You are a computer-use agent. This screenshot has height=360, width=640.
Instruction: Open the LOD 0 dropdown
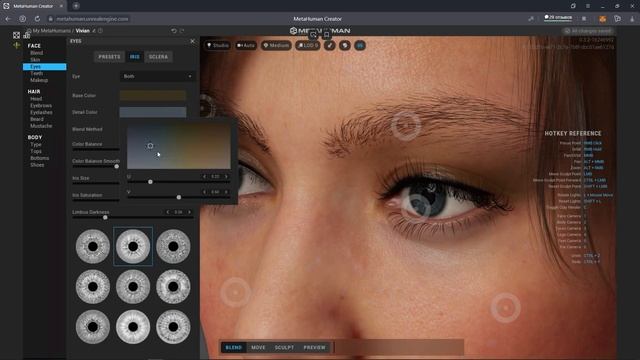[x=308, y=45]
